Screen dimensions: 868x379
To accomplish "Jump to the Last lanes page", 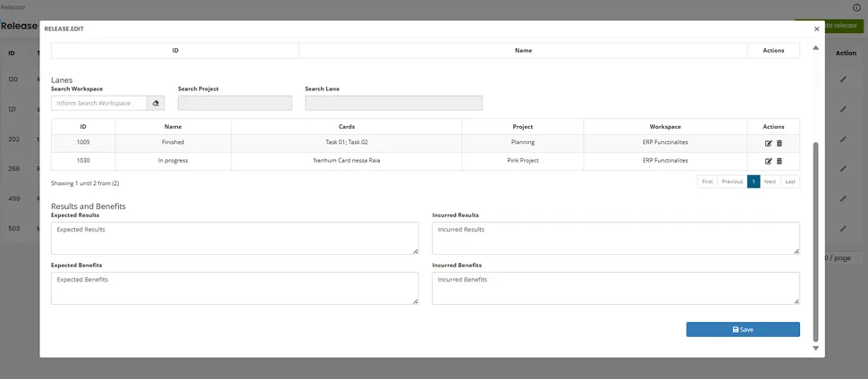I will click(790, 181).
